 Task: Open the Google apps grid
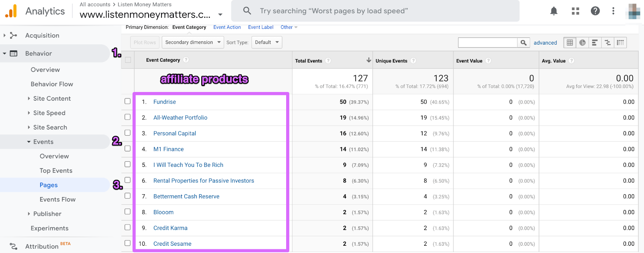coord(576,11)
